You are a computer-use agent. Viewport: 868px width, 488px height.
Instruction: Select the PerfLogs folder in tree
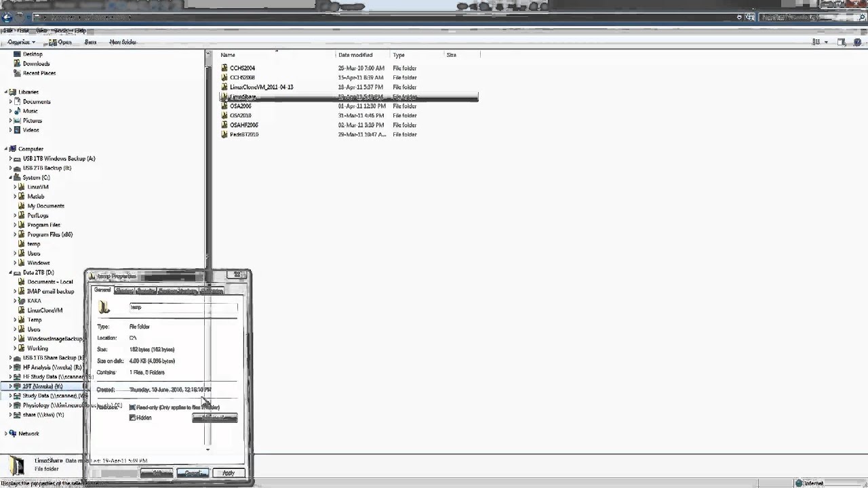pos(38,216)
